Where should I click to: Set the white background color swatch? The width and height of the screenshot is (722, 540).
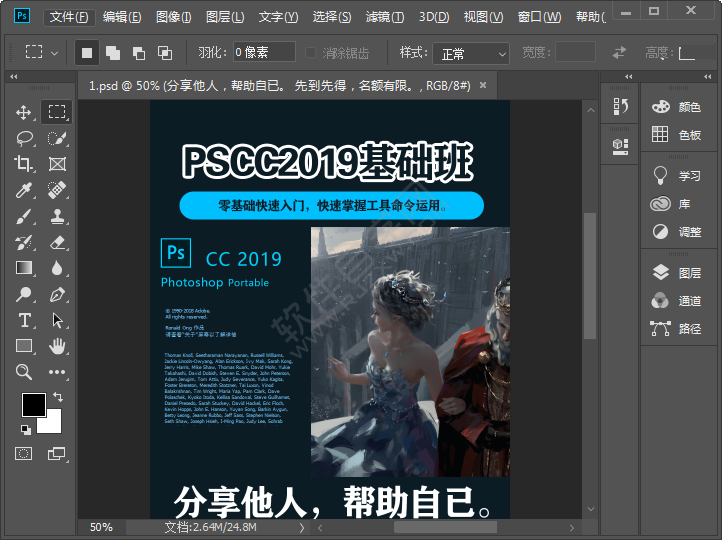[53, 425]
